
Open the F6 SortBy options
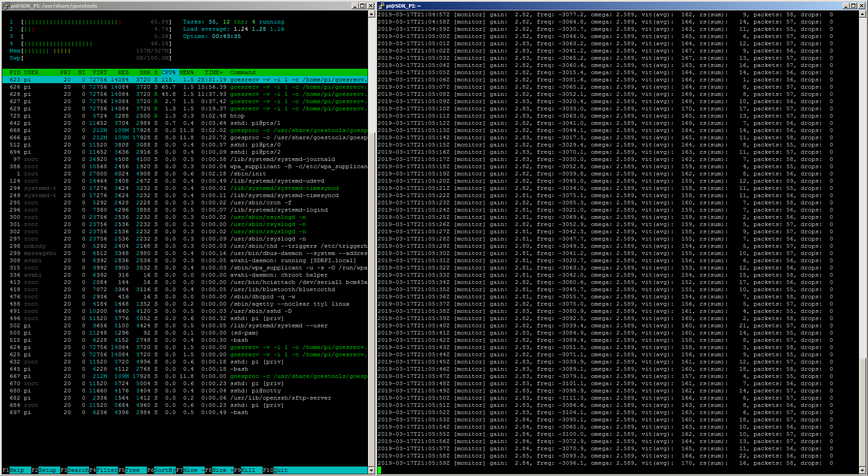(165, 470)
